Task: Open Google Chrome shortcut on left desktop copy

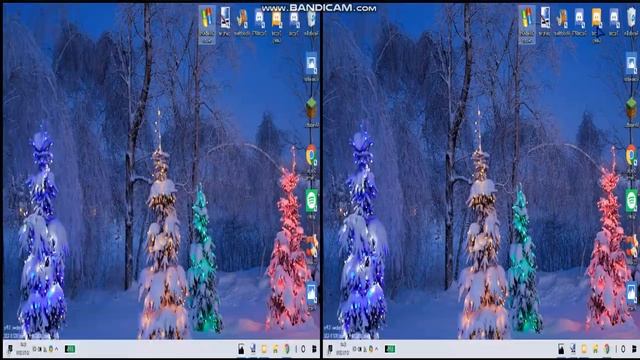Action: 311,155
